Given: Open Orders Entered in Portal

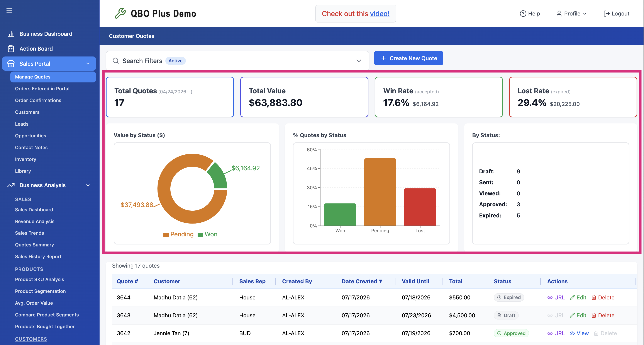Looking at the screenshot, I should pyautogui.click(x=42, y=89).
